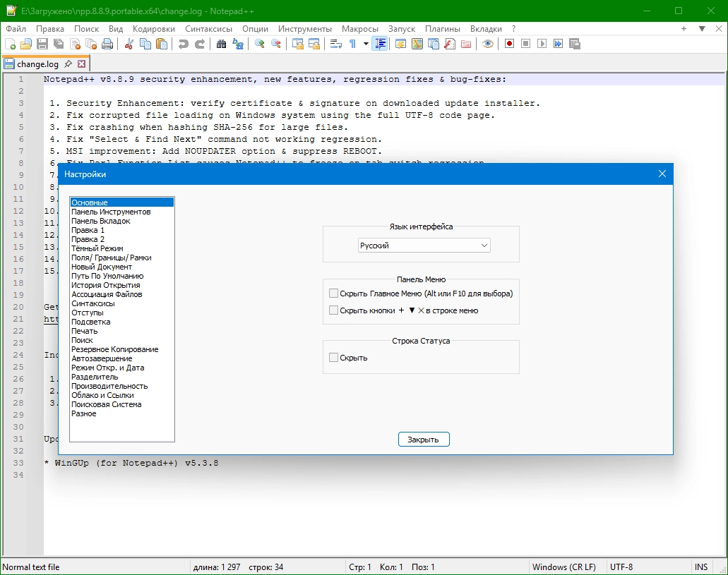The height and width of the screenshot is (575, 728).
Task: Toggle file monitoring eye icon
Action: [487, 44]
